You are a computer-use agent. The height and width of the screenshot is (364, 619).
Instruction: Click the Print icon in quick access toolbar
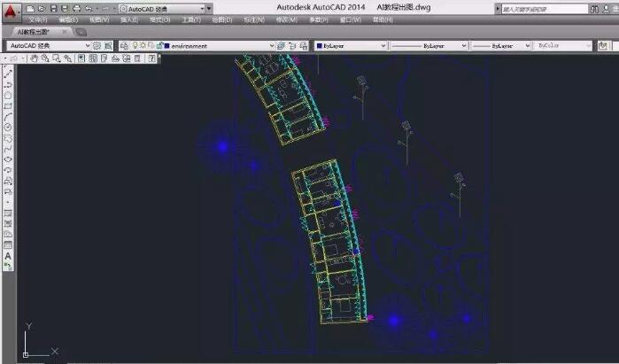point(75,8)
